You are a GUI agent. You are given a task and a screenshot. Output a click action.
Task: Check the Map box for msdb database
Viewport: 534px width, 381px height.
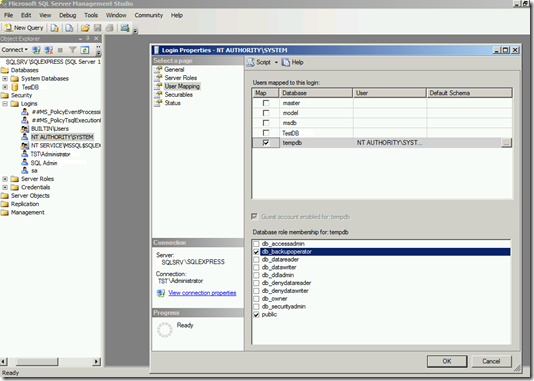coord(266,123)
